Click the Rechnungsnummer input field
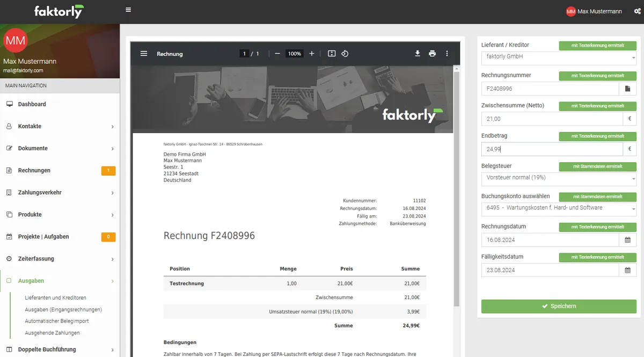The width and height of the screenshot is (644, 357). coord(550,89)
